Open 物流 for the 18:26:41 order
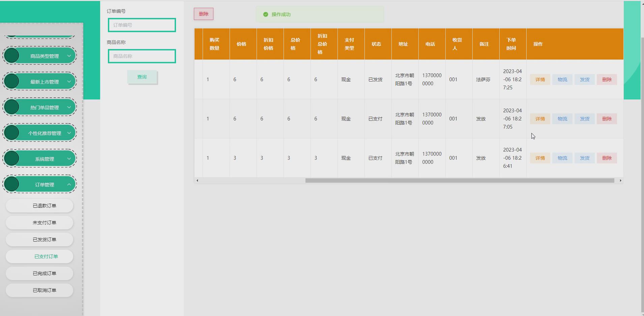 tap(562, 158)
